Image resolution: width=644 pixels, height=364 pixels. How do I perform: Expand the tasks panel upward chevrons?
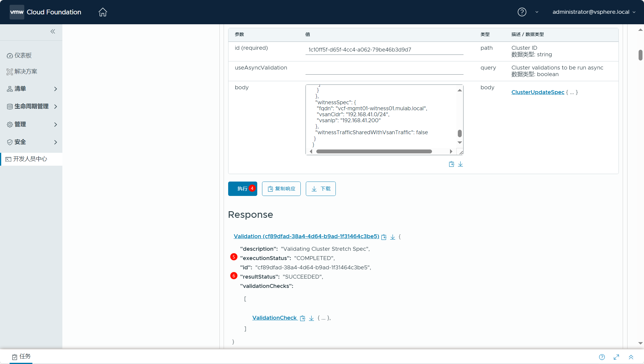click(x=631, y=357)
